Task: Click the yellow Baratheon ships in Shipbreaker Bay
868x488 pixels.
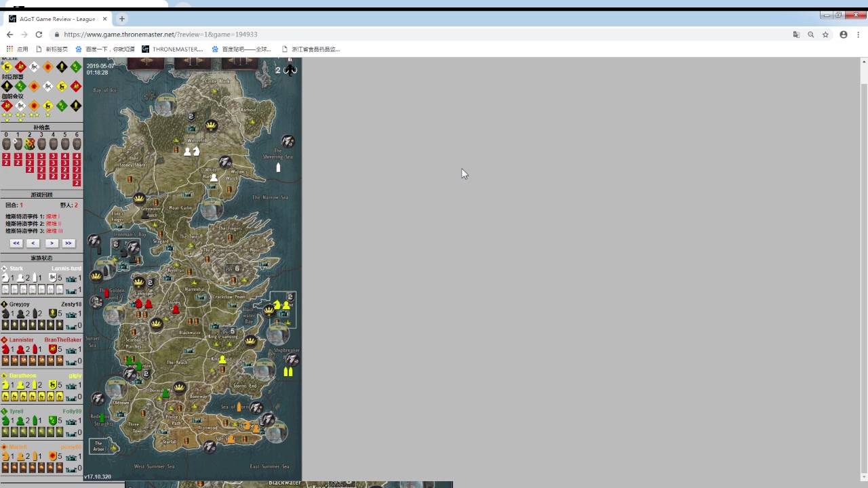Action: coord(288,371)
